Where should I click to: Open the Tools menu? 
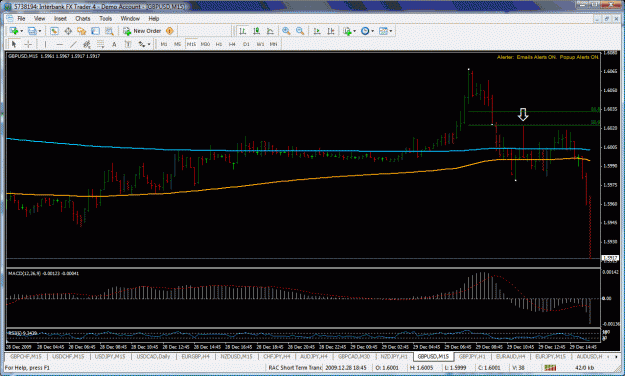(106, 19)
